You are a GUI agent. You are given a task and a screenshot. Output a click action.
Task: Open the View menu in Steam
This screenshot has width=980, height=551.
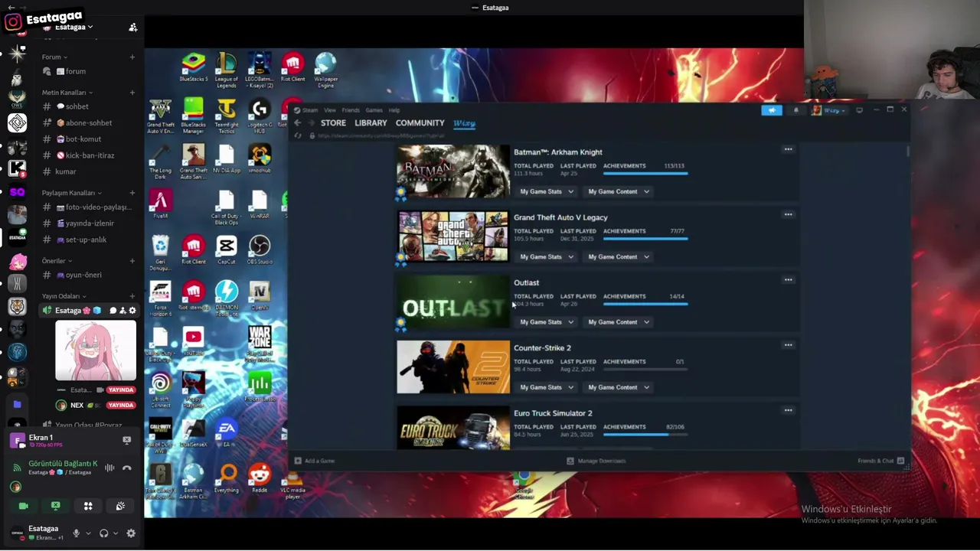pos(329,110)
